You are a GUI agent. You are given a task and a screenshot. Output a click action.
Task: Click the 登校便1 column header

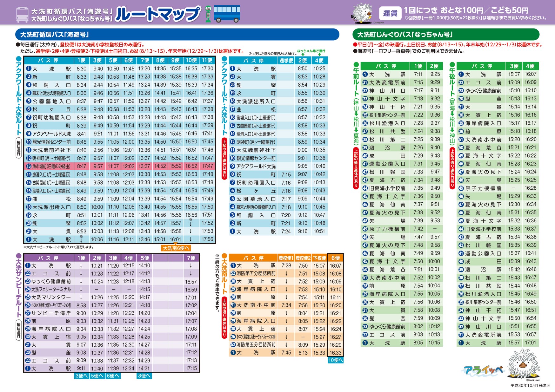point(286,258)
